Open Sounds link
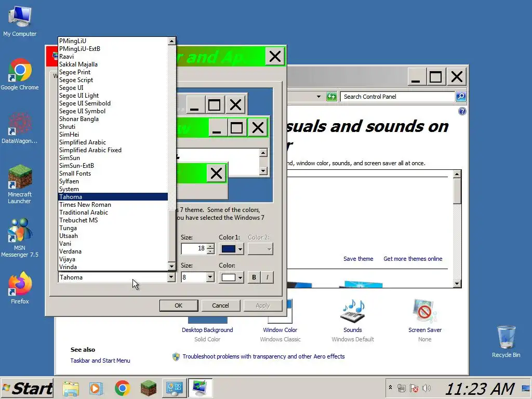 coord(353,330)
